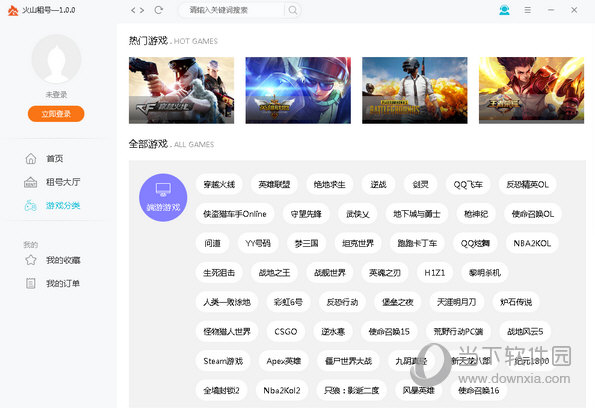595x408 pixels.
Task: Select the 逆战 game tag
Action: (x=378, y=184)
